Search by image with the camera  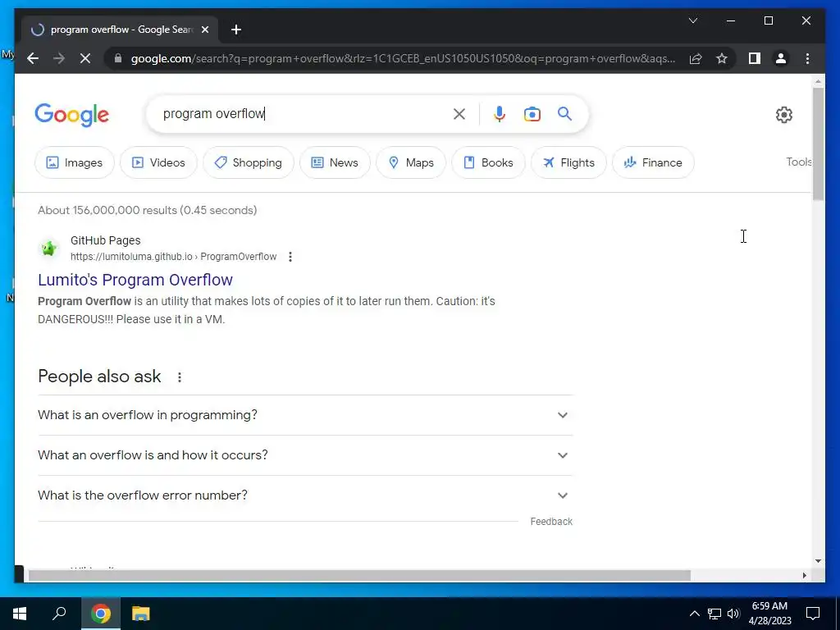click(x=532, y=113)
